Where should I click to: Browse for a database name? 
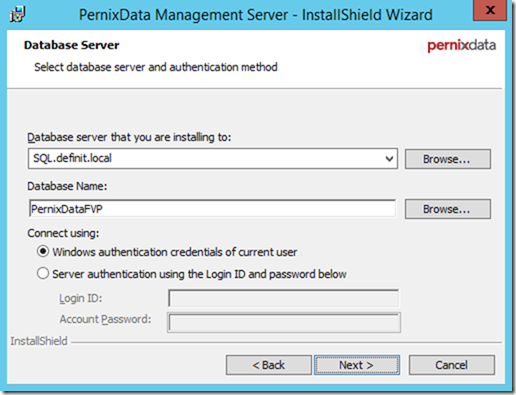pos(448,209)
